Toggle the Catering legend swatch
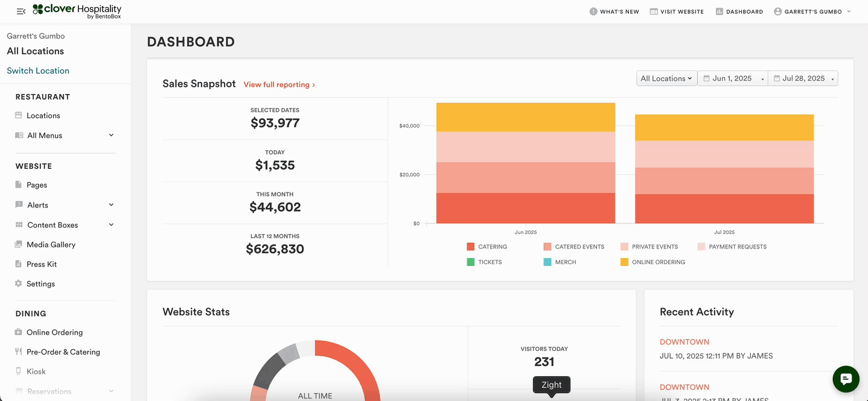Viewport: 868px width, 401px height. click(471, 247)
